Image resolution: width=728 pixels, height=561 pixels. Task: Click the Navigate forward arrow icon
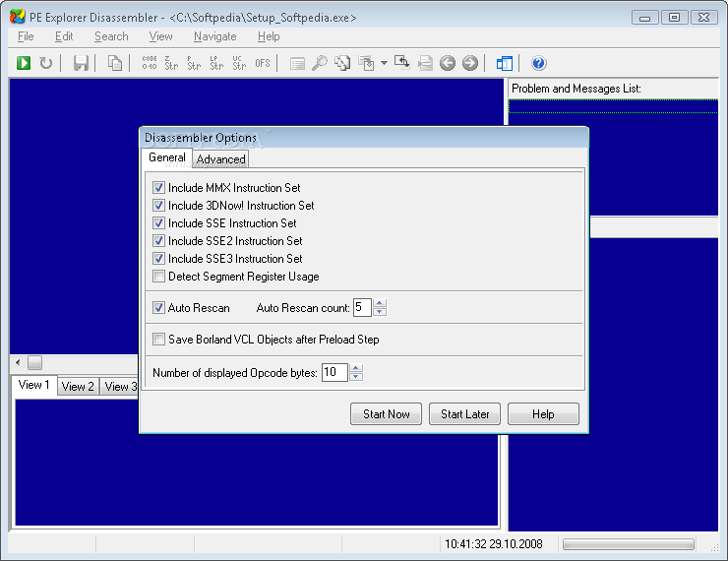click(470, 63)
